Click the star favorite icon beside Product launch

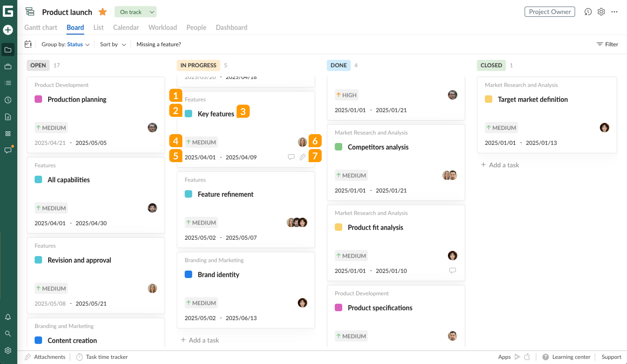click(102, 12)
